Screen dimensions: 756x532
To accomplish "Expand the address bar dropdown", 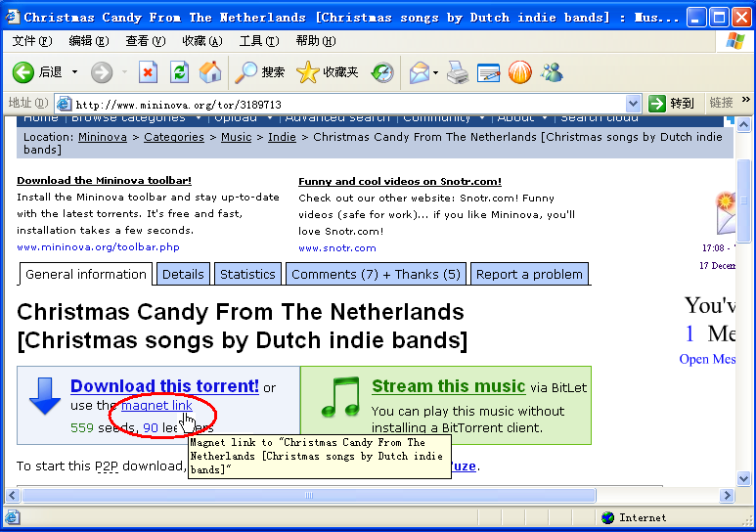I will [633, 104].
